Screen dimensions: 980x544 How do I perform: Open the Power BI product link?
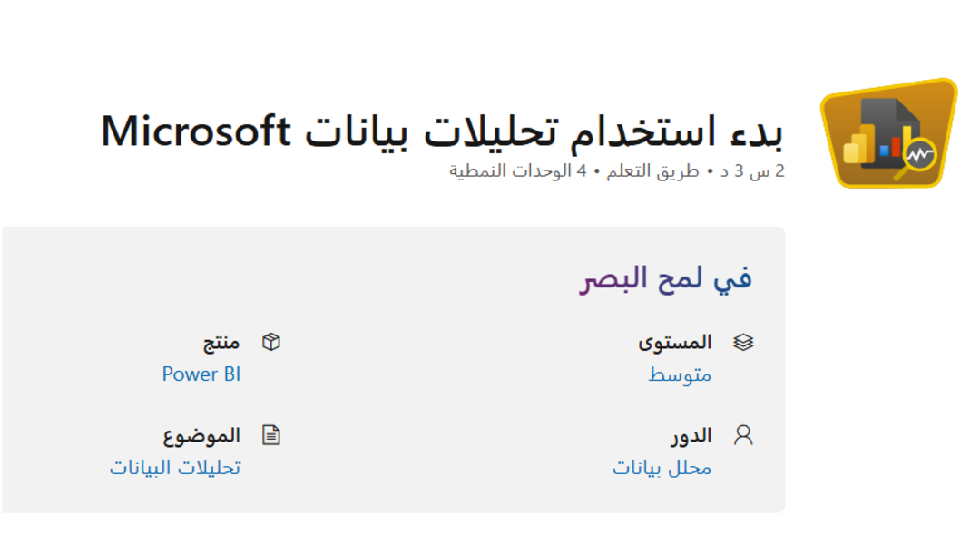tap(201, 374)
